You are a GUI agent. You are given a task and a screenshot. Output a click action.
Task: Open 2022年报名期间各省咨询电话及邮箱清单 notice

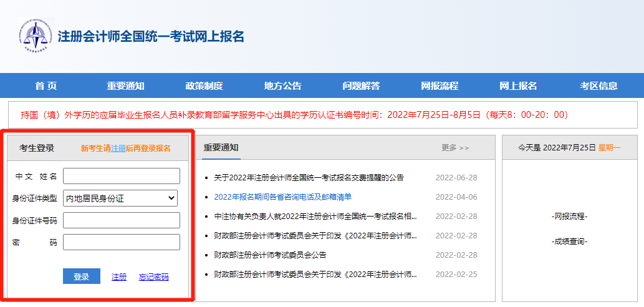click(x=282, y=197)
